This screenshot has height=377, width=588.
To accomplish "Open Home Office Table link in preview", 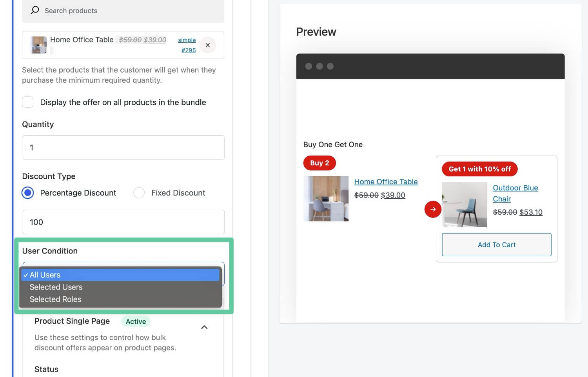I will pyautogui.click(x=386, y=181).
